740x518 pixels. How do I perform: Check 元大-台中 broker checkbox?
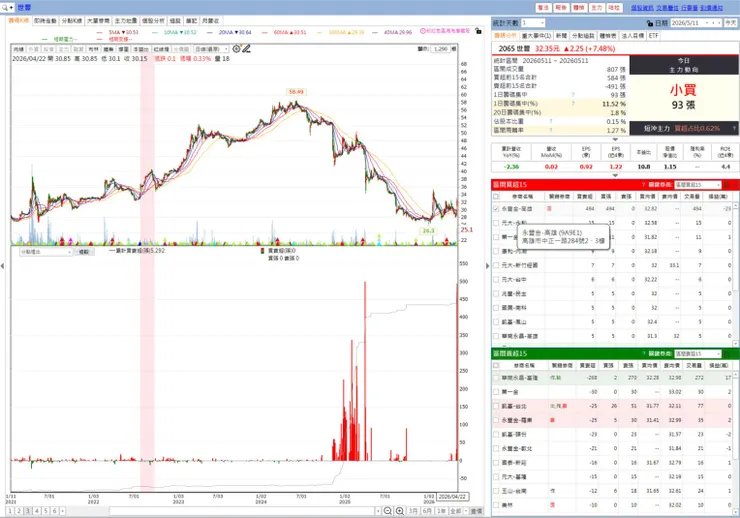coord(496,280)
